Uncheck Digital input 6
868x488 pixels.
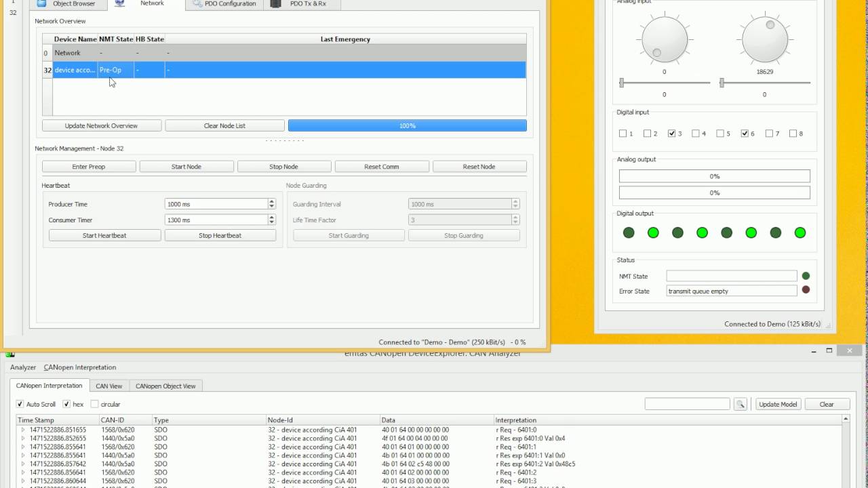point(745,134)
